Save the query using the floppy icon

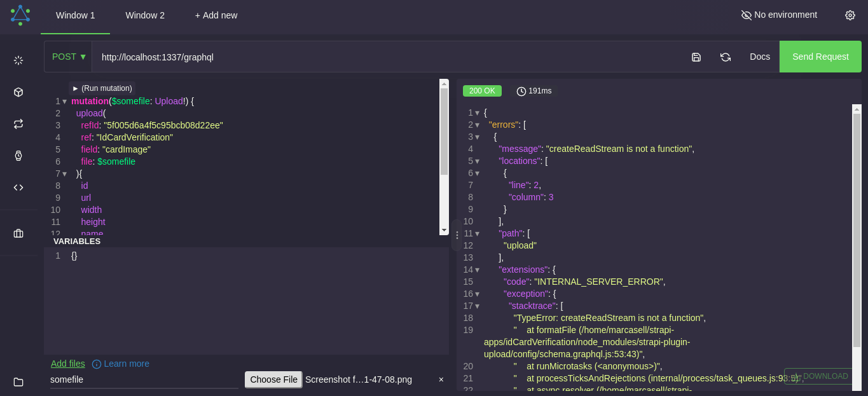click(696, 57)
